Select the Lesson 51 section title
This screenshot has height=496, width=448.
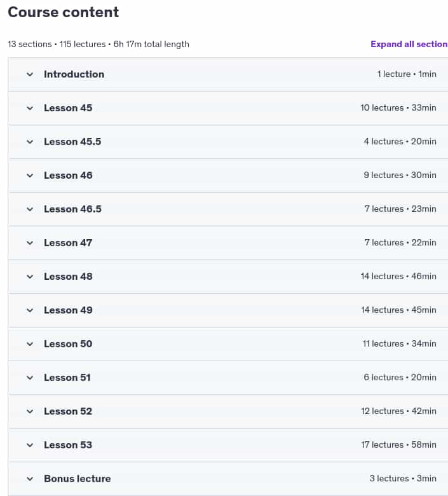[67, 377]
